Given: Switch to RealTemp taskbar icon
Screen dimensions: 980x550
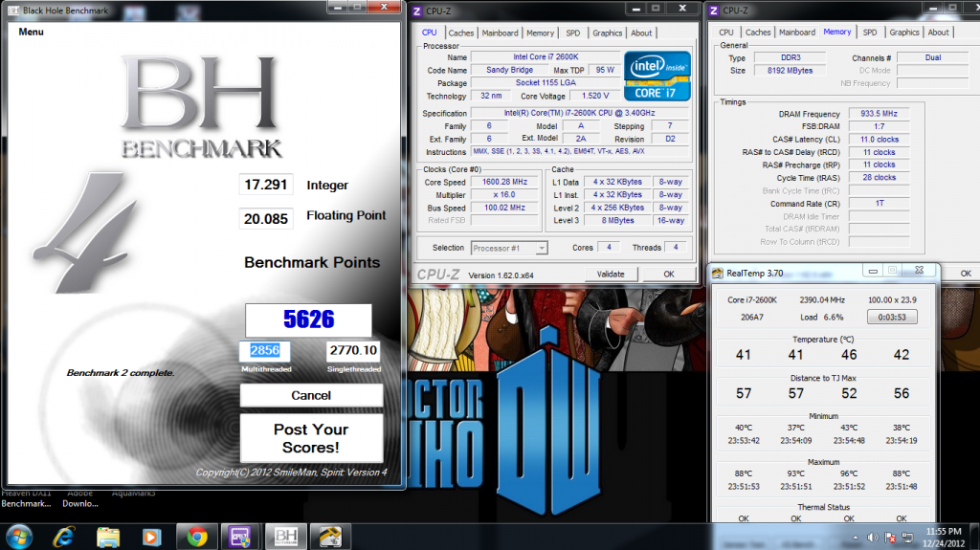Looking at the screenshot, I should point(330,537).
